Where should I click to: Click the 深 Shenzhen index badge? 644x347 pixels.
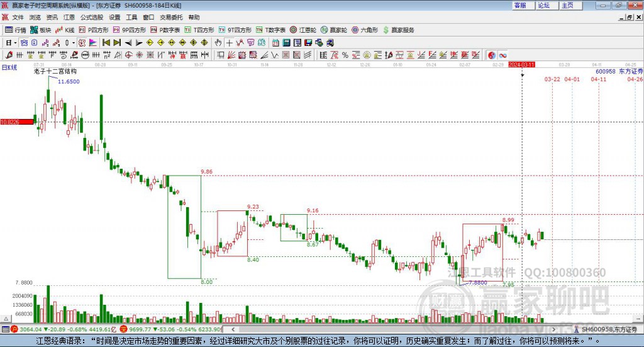pyautogui.click(x=124, y=329)
